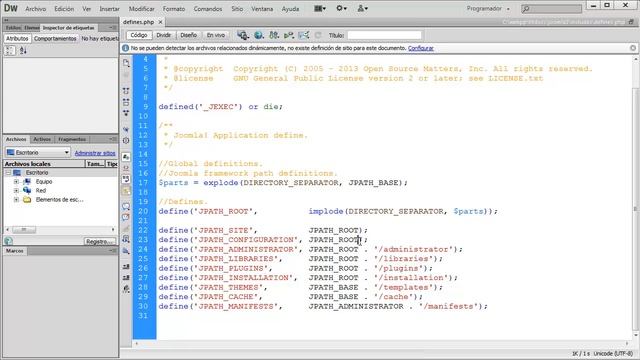Toggle highlight invalid code icon
This screenshot has height=360, width=640.
[x=126, y=168]
